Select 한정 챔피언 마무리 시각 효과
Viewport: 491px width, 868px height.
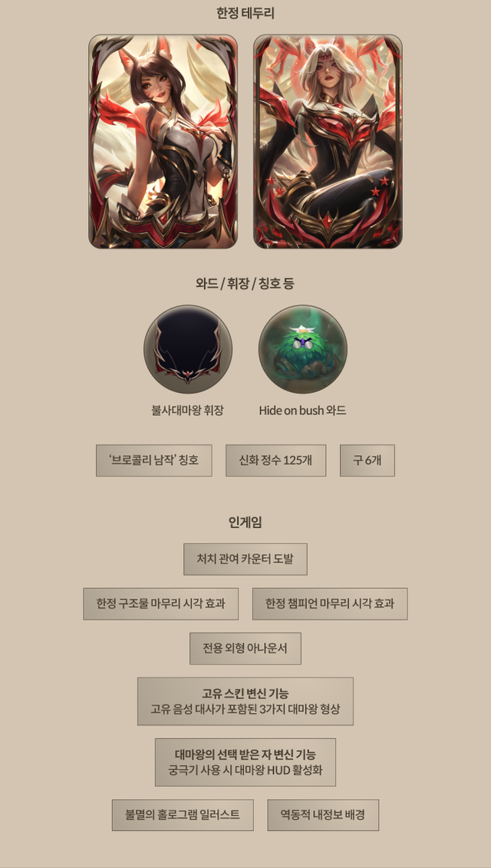pos(330,603)
